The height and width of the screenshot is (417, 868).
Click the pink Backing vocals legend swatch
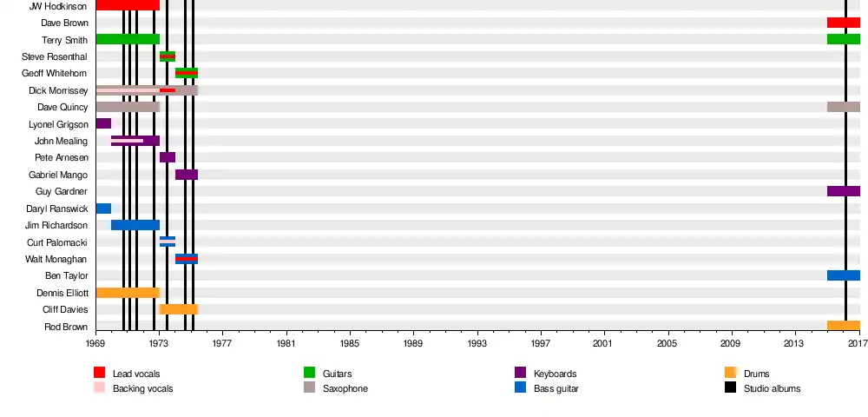[100, 387]
